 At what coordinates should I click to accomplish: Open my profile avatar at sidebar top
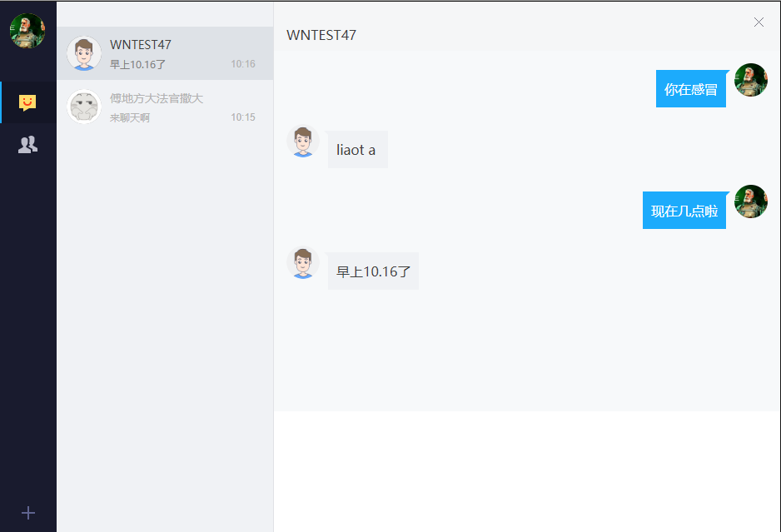pos(27,30)
